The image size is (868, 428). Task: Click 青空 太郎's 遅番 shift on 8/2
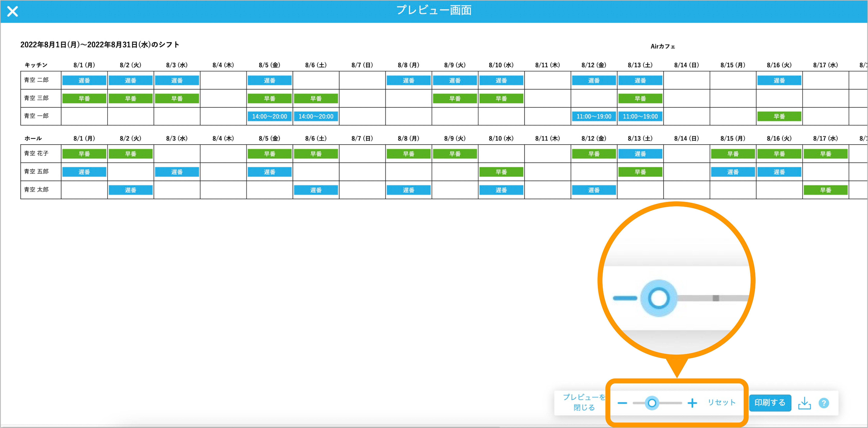[x=131, y=190]
